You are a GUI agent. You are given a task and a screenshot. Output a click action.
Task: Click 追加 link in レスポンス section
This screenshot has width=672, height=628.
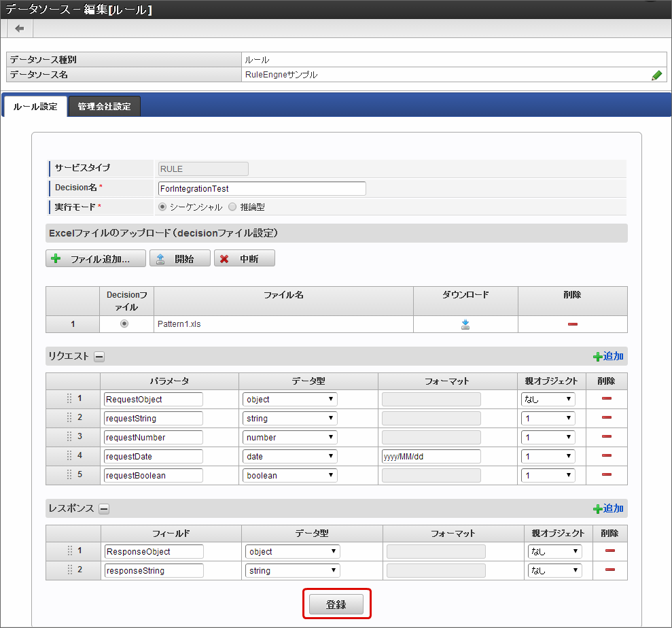608,508
